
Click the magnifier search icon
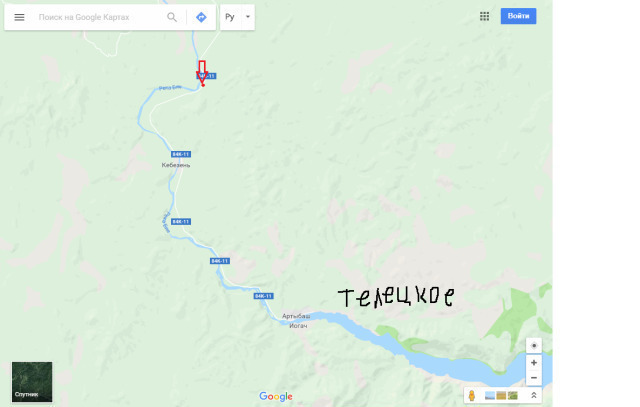172,17
